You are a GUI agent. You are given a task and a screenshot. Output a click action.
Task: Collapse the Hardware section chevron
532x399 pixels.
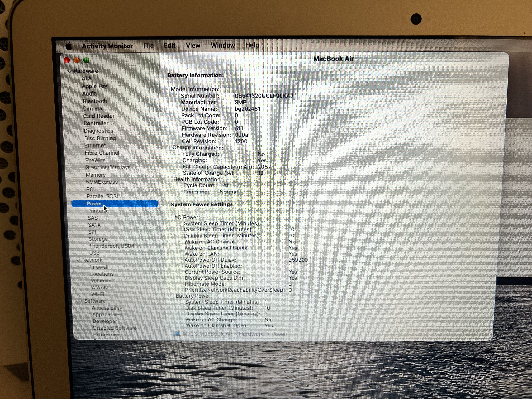[69, 71]
